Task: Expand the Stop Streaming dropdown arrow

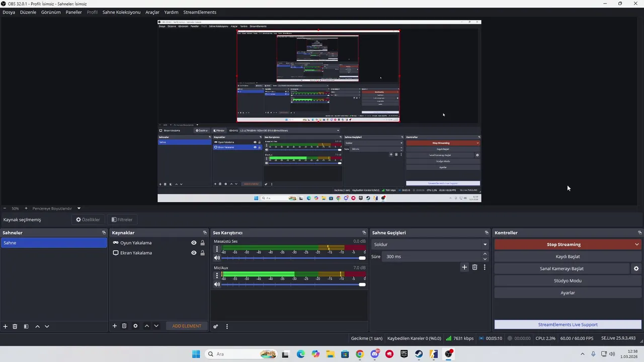Action: click(x=637, y=244)
